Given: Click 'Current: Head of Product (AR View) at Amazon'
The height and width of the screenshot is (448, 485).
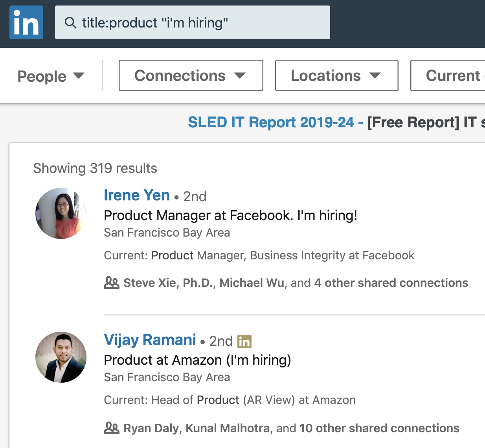Looking at the screenshot, I should click(x=230, y=400).
